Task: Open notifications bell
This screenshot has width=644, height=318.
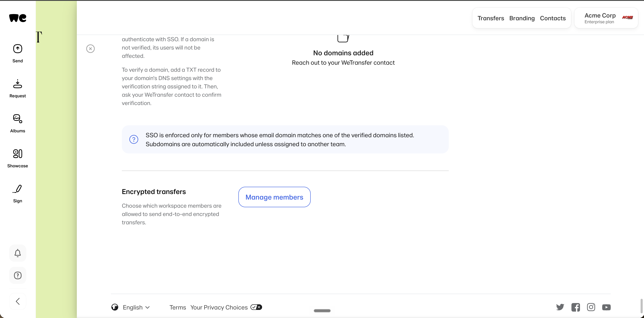Action: click(x=17, y=253)
